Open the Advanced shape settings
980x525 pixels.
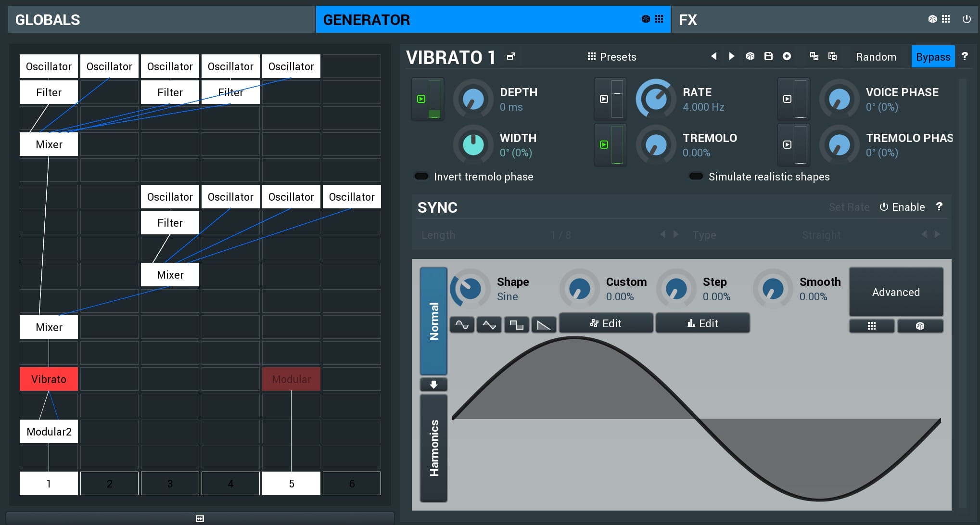[x=895, y=292]
